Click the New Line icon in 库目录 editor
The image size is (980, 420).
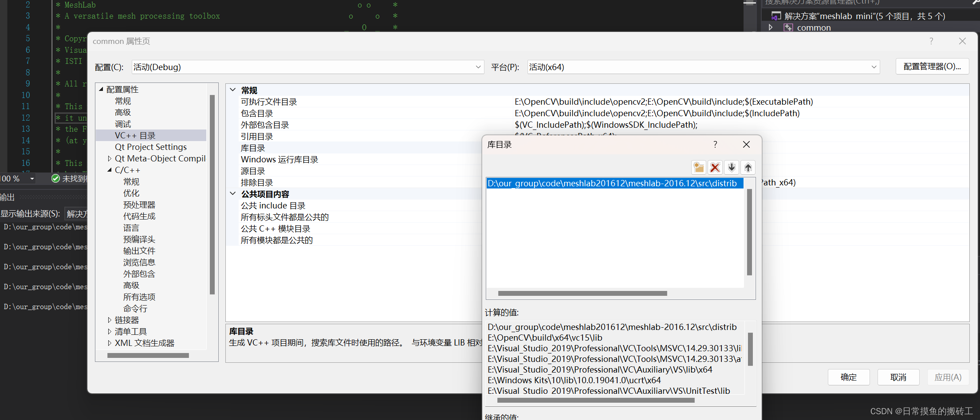698,168
